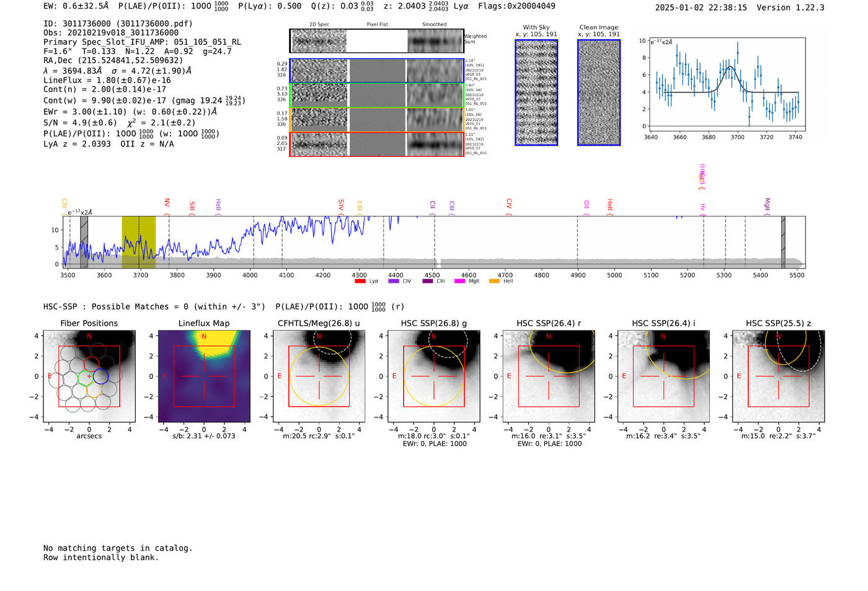Click the 'm:15.0 re:2.2" s:3.7"' caption
The image size is (868, 591).
coord(779,436)
